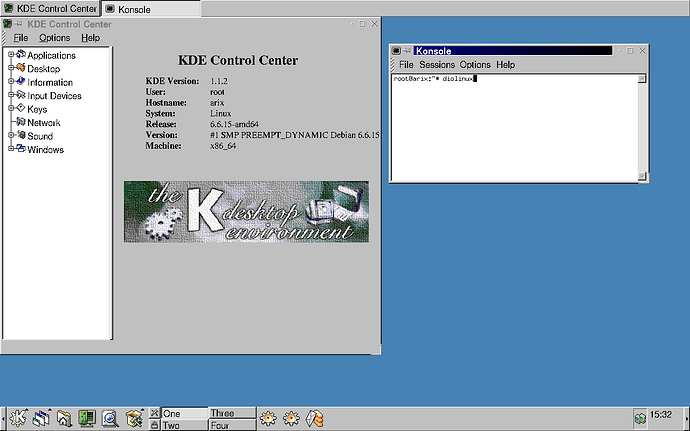690x431 pixels.
Task: Switch to virtual desktop Three
Action: [x=232, y=413]
